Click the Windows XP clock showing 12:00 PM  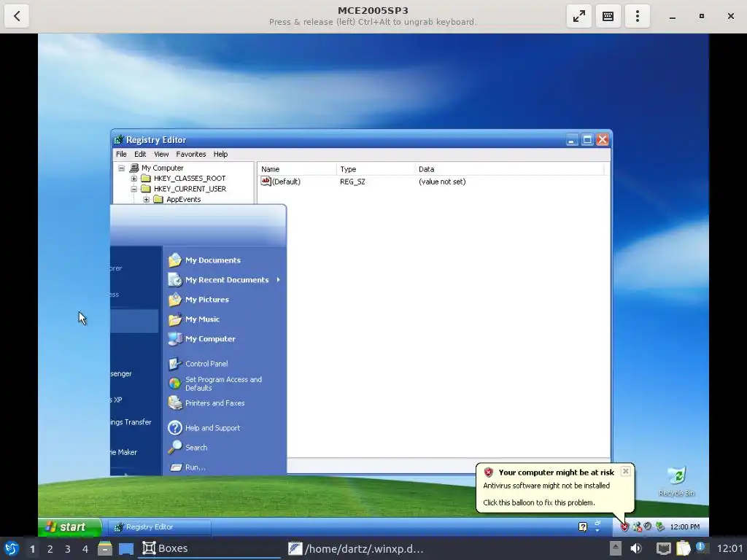(x=684, y=526)
